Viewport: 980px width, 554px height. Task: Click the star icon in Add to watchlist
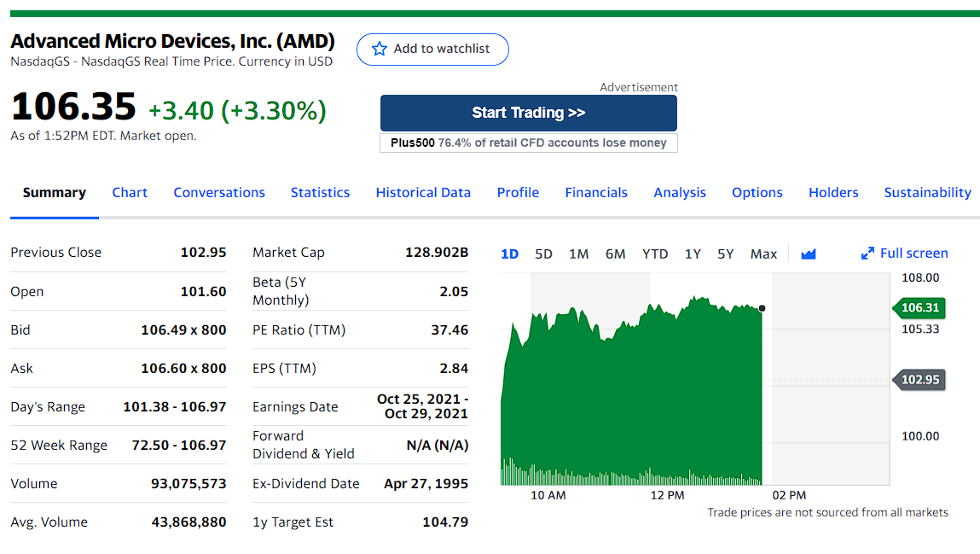click(379, 49)
